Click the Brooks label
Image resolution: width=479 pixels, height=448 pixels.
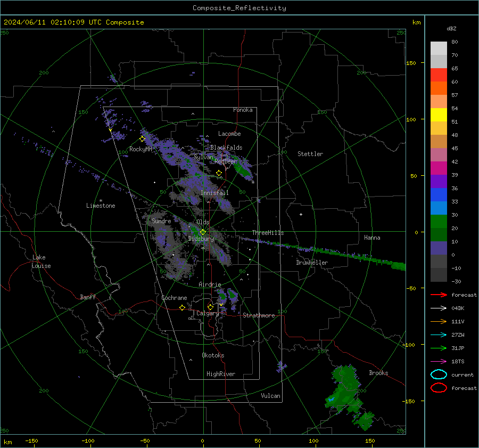(x=378, y=373)
